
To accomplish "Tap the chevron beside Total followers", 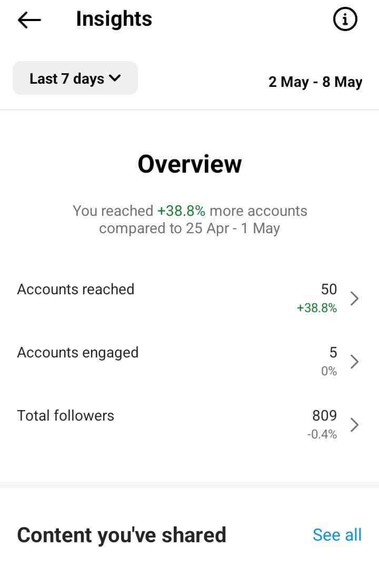I will [x=354, y=425].
